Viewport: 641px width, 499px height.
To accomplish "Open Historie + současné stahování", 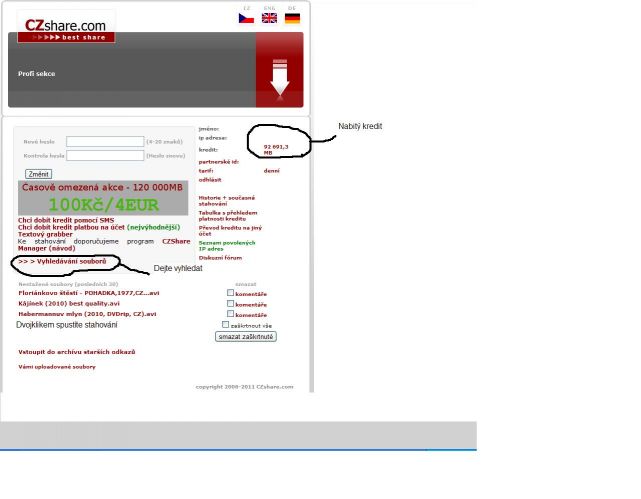I will tap(227, 201).
